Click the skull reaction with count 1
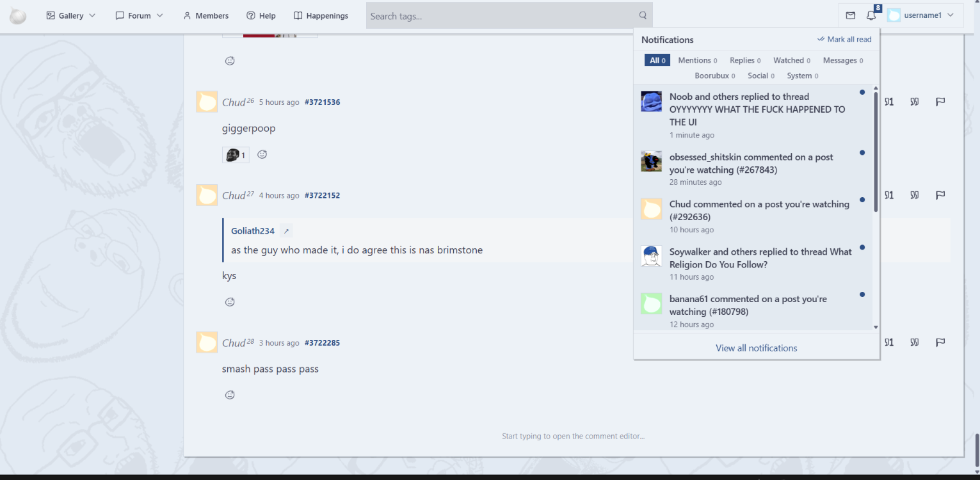 (236, 155)
